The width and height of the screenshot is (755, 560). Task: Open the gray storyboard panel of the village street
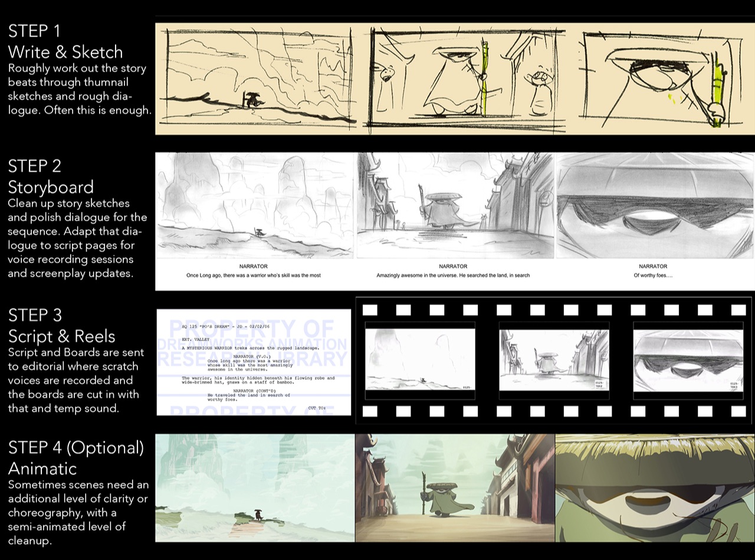pyautogui.click(x=455, y=205)
